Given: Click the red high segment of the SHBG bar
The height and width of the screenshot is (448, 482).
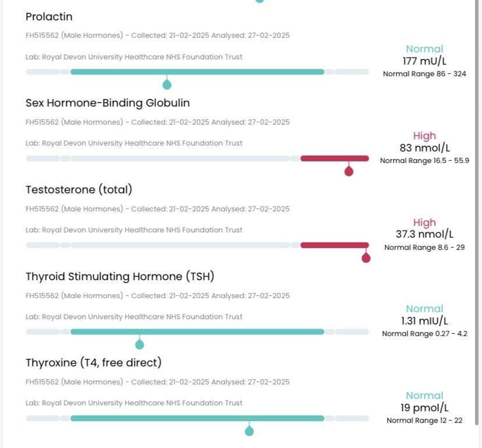Looking at the screenshot, I should (334, 158).
